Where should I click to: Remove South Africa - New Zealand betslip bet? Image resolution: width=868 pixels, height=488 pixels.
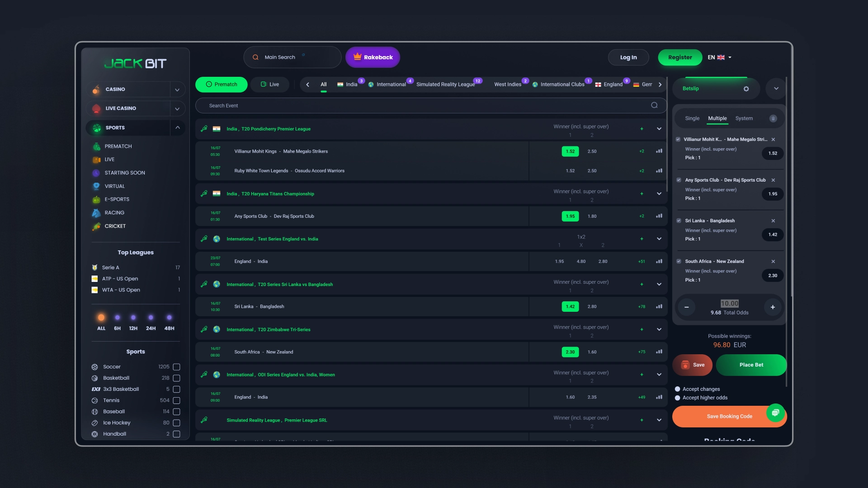(x=773, y=262)
